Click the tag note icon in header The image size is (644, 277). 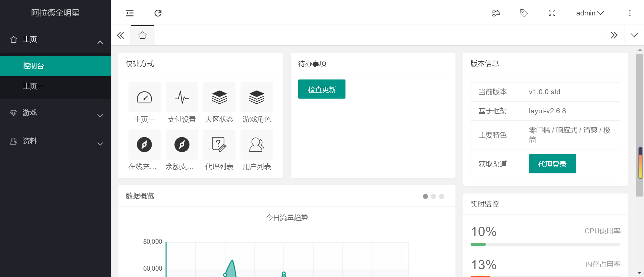pyautogui.click(x=524, y=13)
